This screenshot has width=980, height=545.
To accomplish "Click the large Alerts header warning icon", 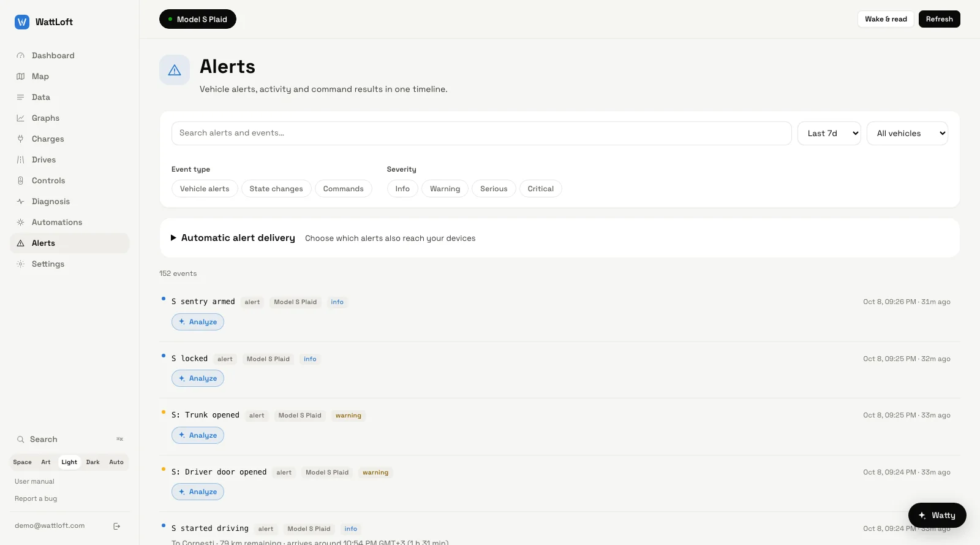I will point(175,70).
